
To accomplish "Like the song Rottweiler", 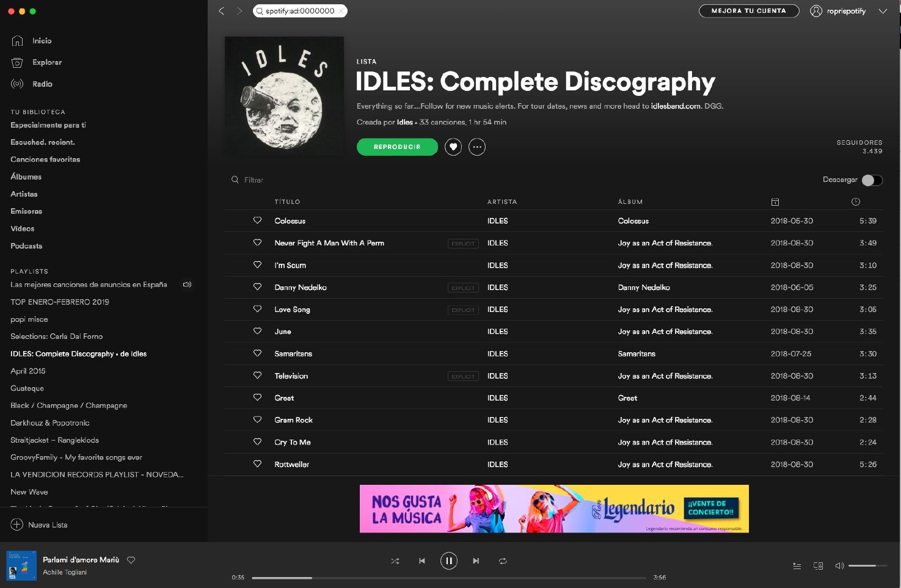I will pyautogui.click(x=257, y=464).
